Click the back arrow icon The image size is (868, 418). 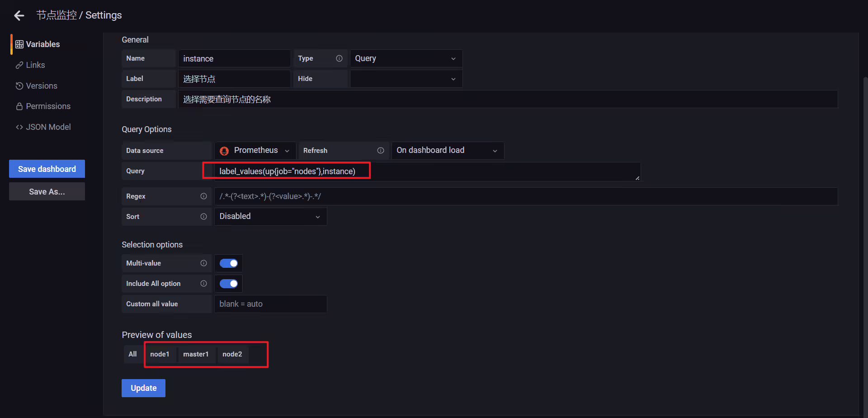[19, 16]
